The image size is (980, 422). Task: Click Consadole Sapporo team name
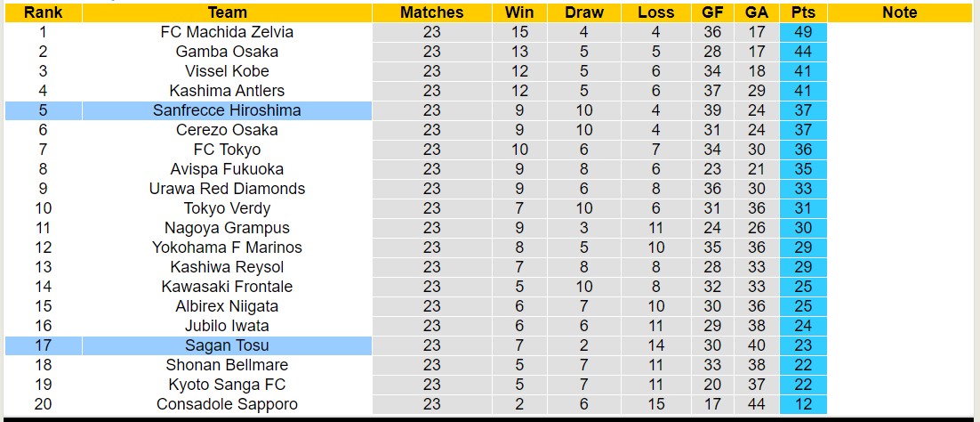click(x=227, y=404)
